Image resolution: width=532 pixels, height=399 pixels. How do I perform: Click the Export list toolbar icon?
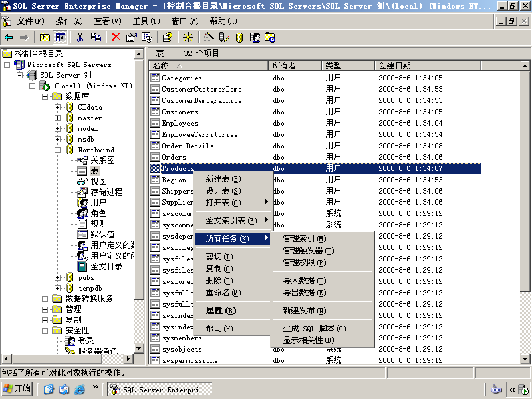pos(147,37)
